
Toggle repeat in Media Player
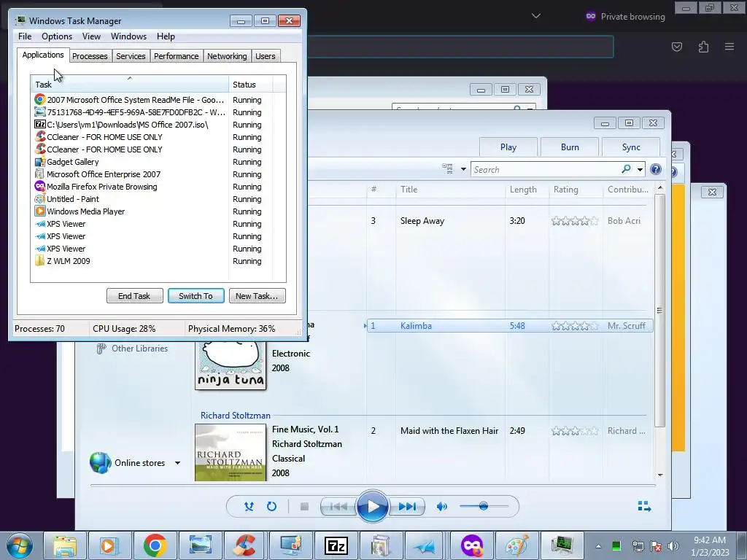(x=271, y=506)
